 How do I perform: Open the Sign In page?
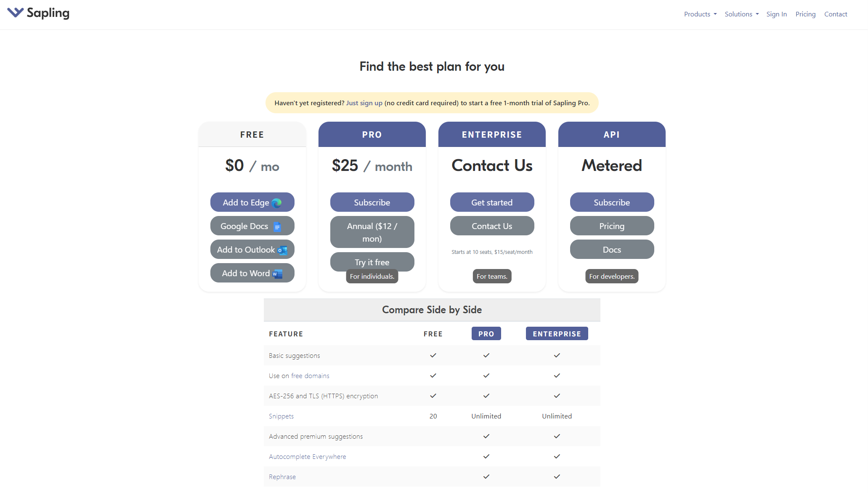[x=776, y=14]
